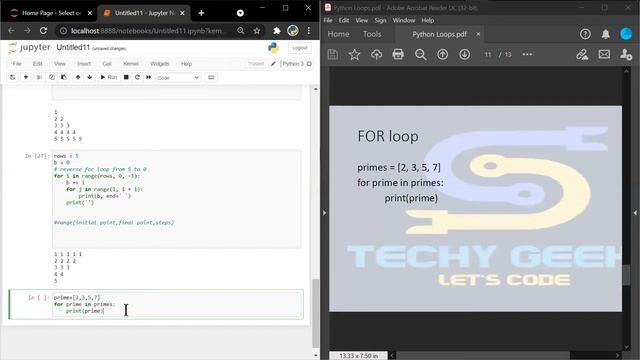Open the Jupyter Edit menu
Screen dimensions: 640x360
[38, 64]
